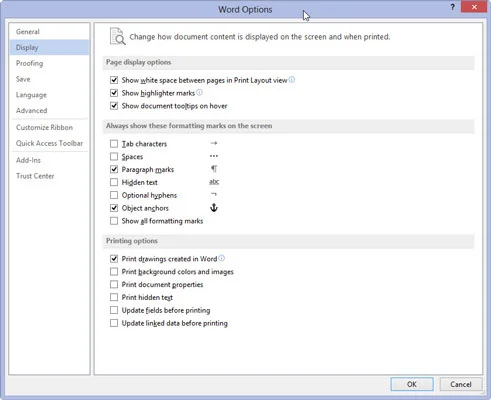This screenshot has height=400, width=491.
Task: Click info icon after Print drawings created in Word
Action: coord(222,258)
